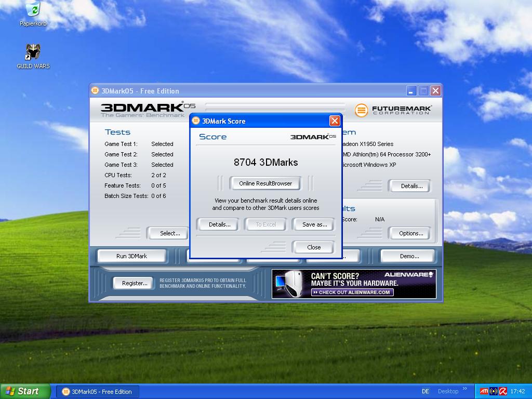
Task: Click the Microsoft Windows XP text
Action: coord(369,165)
